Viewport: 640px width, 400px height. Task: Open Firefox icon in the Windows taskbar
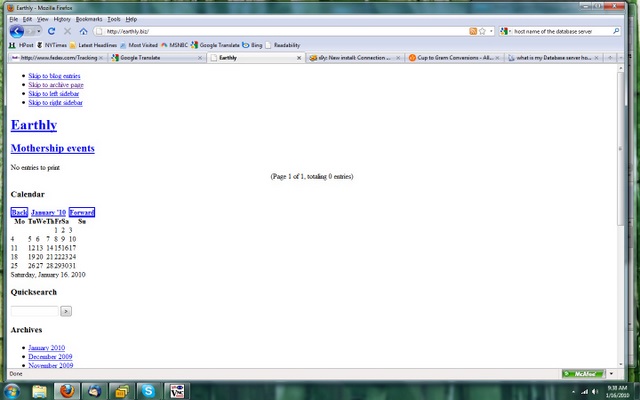tap(67, 391)
